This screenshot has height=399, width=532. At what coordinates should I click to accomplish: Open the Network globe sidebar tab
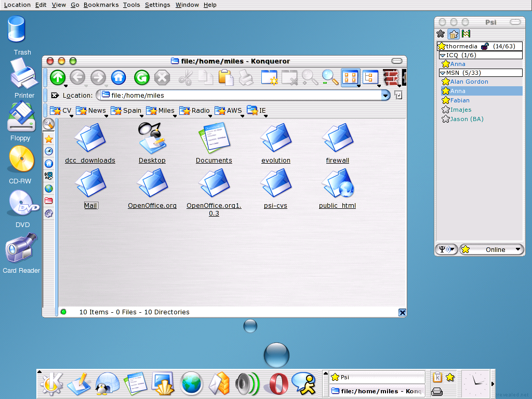[x=49, y=188]
